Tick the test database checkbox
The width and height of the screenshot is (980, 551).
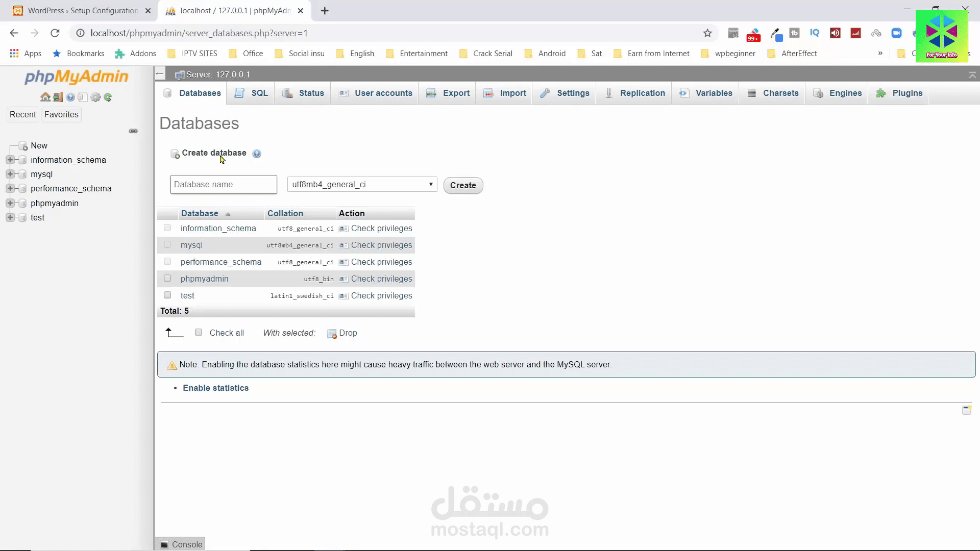click(167, 295)
